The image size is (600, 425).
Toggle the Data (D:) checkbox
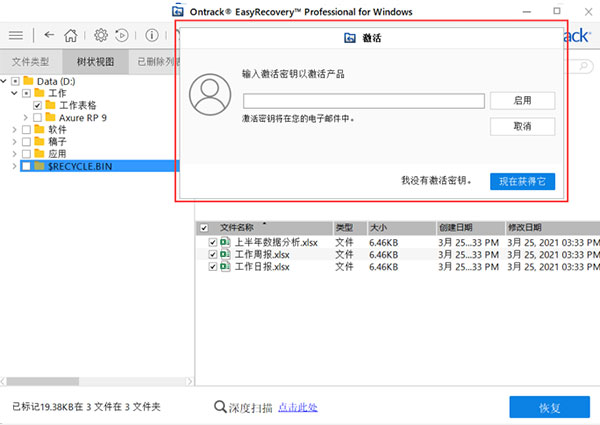point(15,81)
